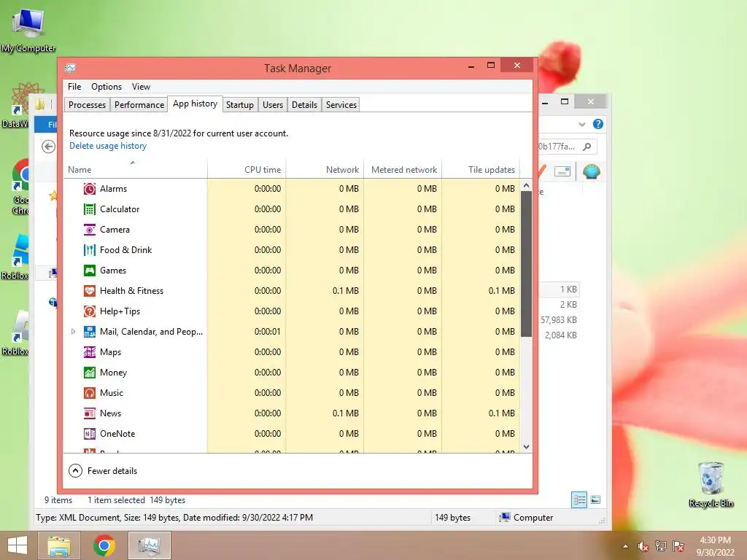The width and height of the screenshot is (747, 560).
Task: Open File Explorer from the taskbar
Action: tap(59, 545)
